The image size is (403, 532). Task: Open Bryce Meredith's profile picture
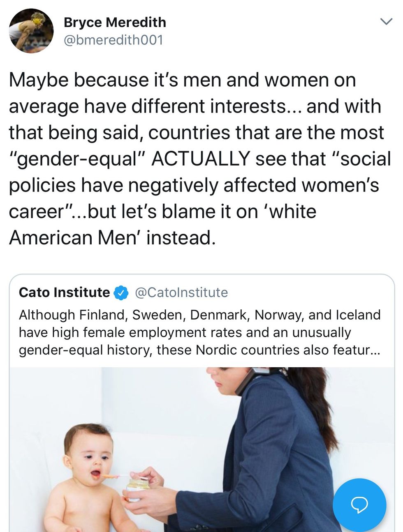click(x=31, y=31)
